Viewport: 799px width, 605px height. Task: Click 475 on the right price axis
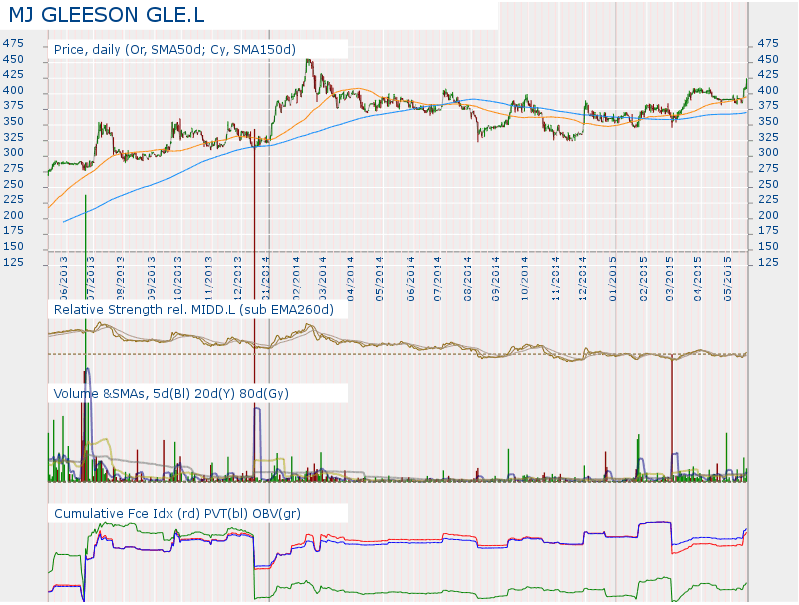[x=768, y=43]
